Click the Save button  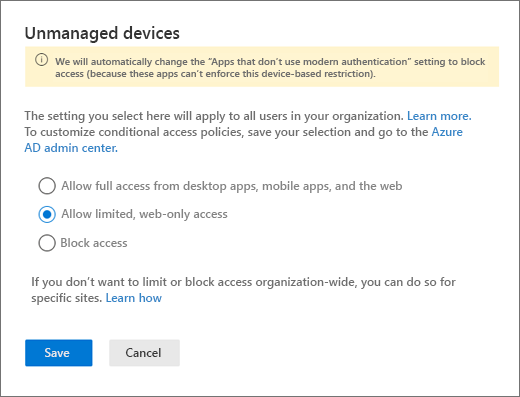tap(59, 353)
